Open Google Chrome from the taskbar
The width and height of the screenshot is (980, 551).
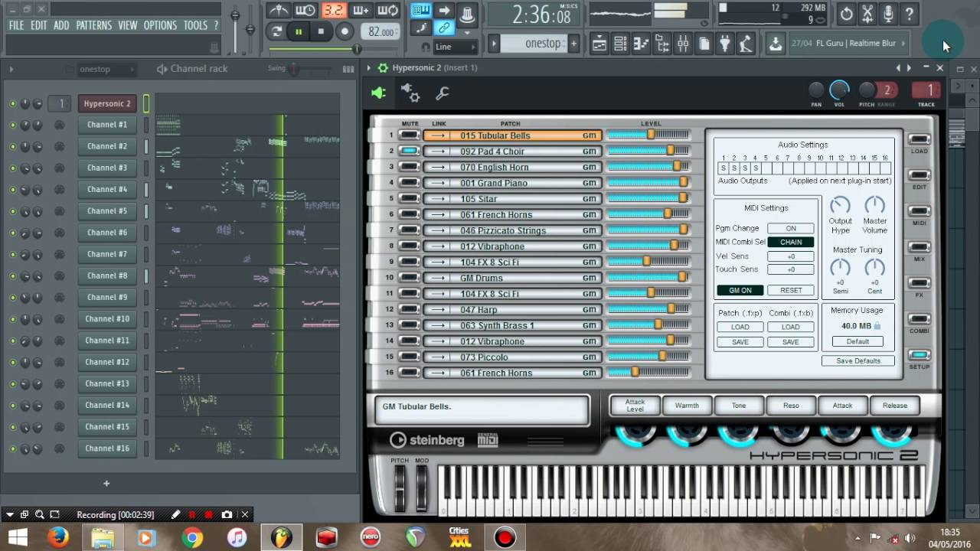point(192,538)
